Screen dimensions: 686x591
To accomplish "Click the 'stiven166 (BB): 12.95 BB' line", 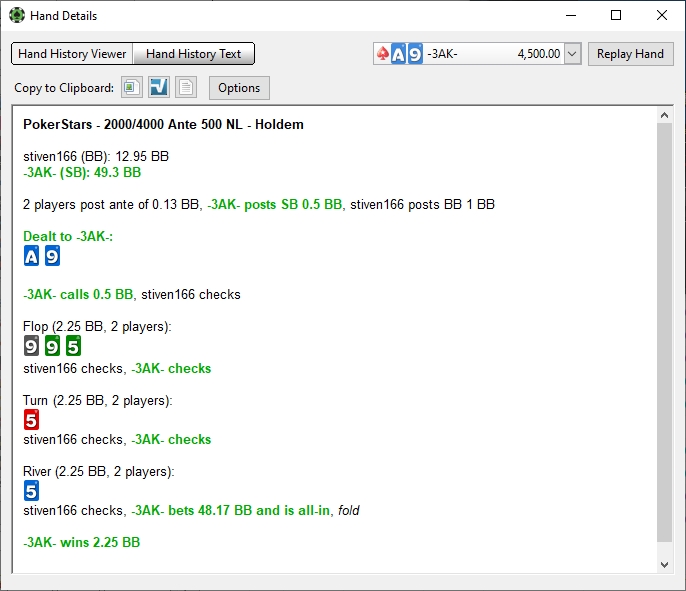I will 96,156.
